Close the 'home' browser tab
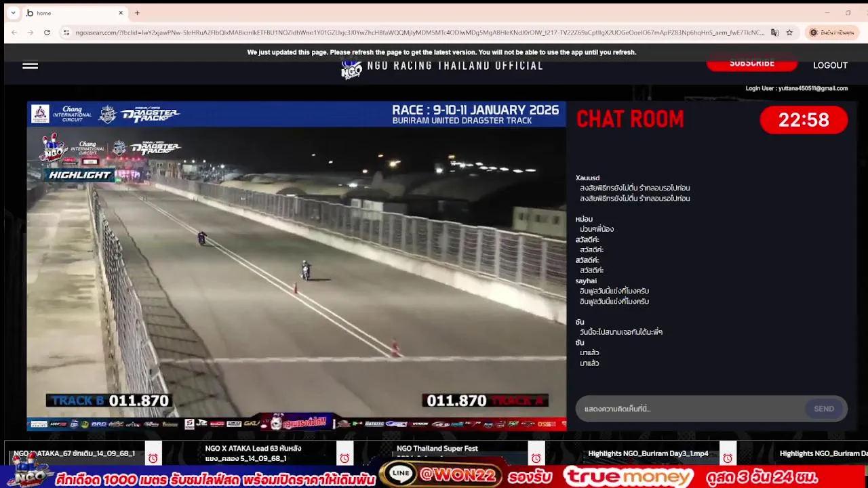Screen dimensions: 868x488 [121, 13]
